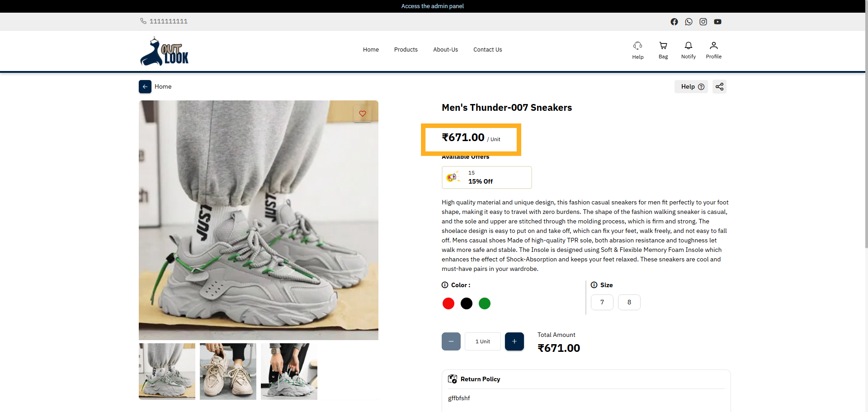Open the shopping Bag icon
Viewport: 868px width, 412px height.
[663, 50]
